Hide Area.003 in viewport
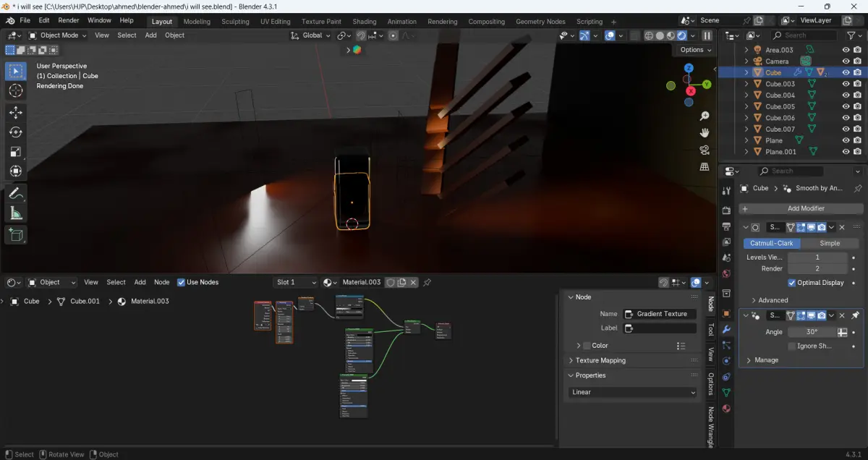Screen dimensions: 868x460 [846, 50]
